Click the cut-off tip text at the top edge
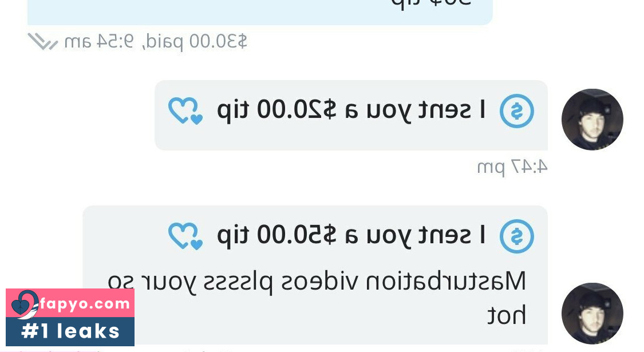 [x=431, y=3]
